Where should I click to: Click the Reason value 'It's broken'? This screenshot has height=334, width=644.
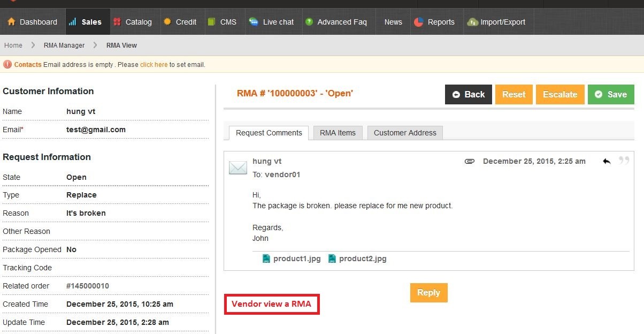pyautogui.click(x=86, y=213)
